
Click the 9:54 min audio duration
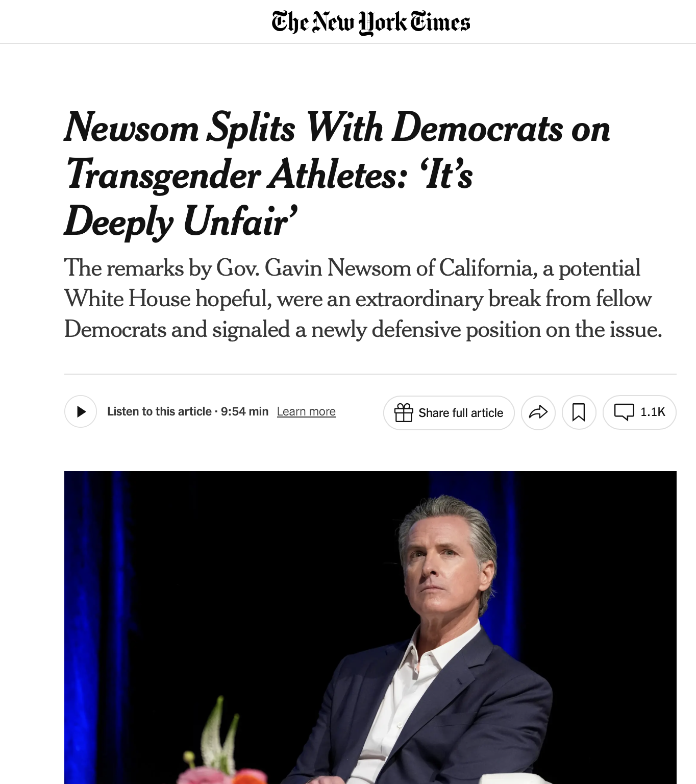[244, 411]
